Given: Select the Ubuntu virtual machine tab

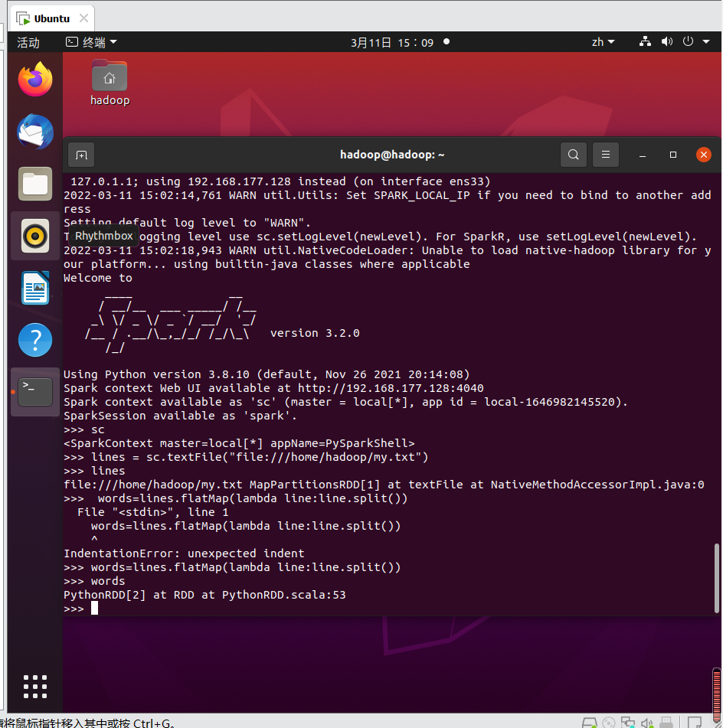Looking at the screenshot, I should coord(51,18).
